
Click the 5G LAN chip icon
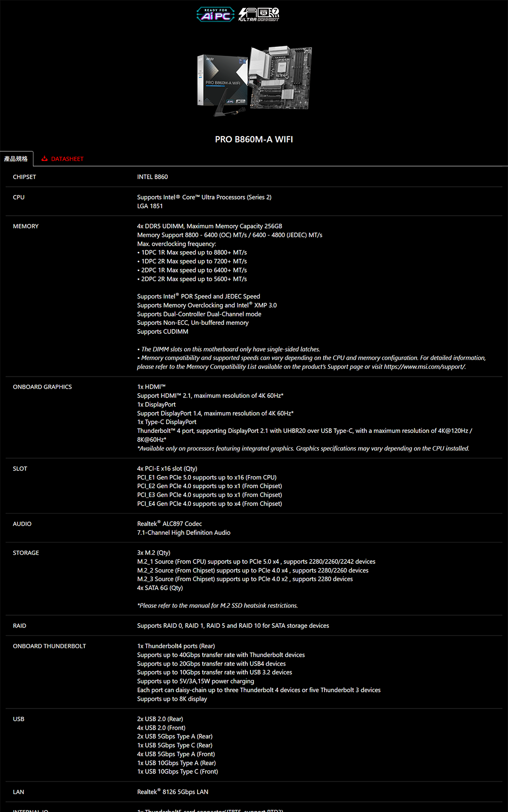[x=264, y=12]
